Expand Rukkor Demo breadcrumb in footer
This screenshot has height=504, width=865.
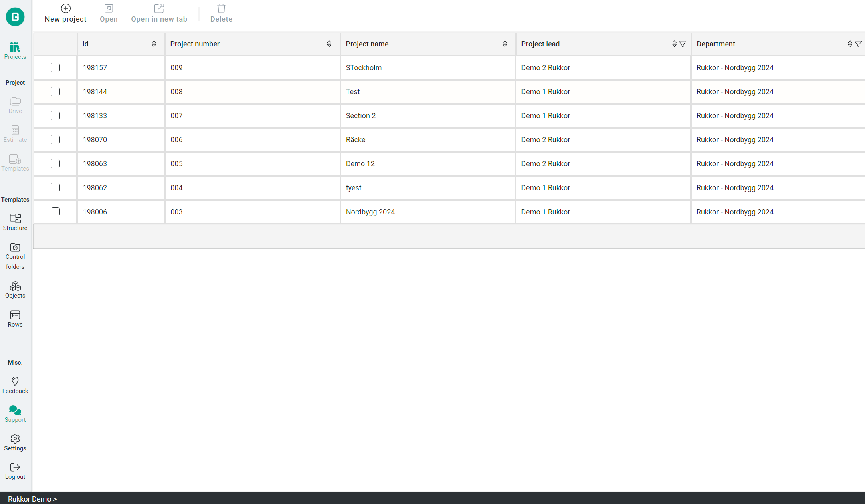32,499
